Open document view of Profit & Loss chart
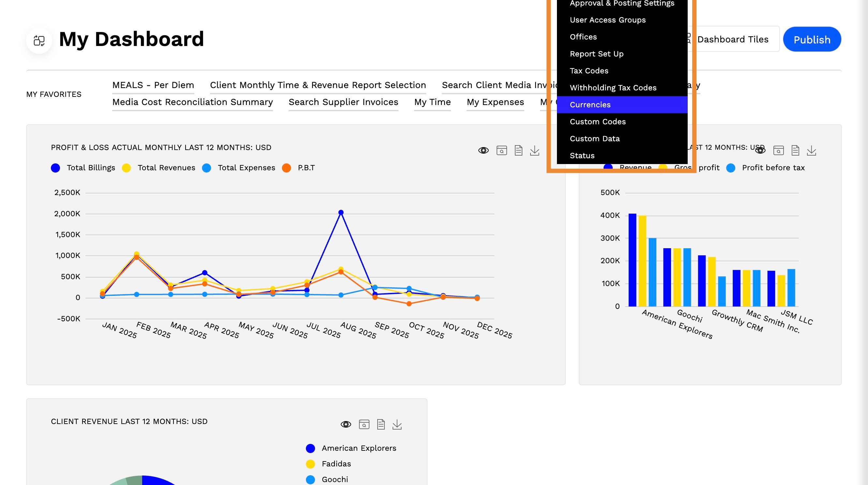This screenshot has width=868, height=485. 518,151
